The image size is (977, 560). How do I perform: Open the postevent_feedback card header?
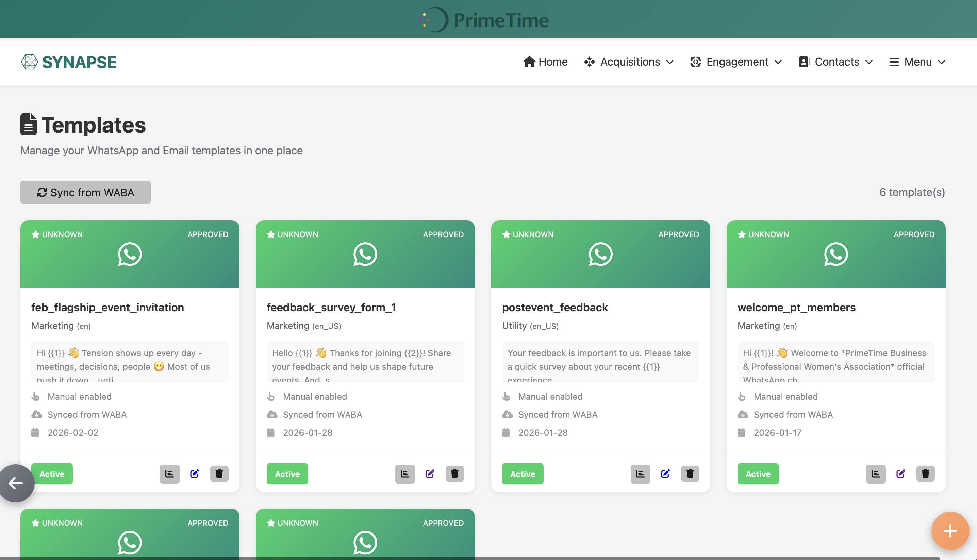click(x=600, y=254)
